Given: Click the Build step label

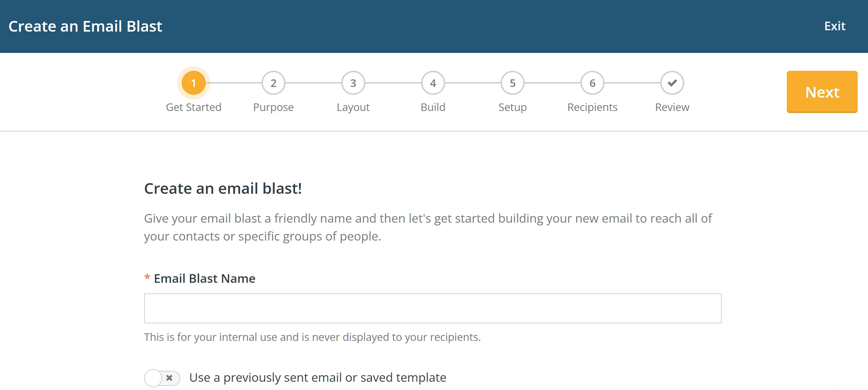Looking at the screenshot, I should [x=433, y=107].
